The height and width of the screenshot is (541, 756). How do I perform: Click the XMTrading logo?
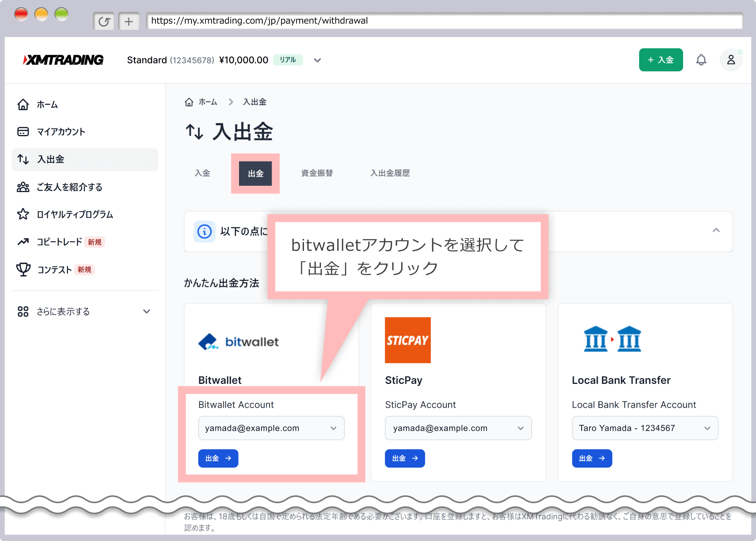pos(64,60)
